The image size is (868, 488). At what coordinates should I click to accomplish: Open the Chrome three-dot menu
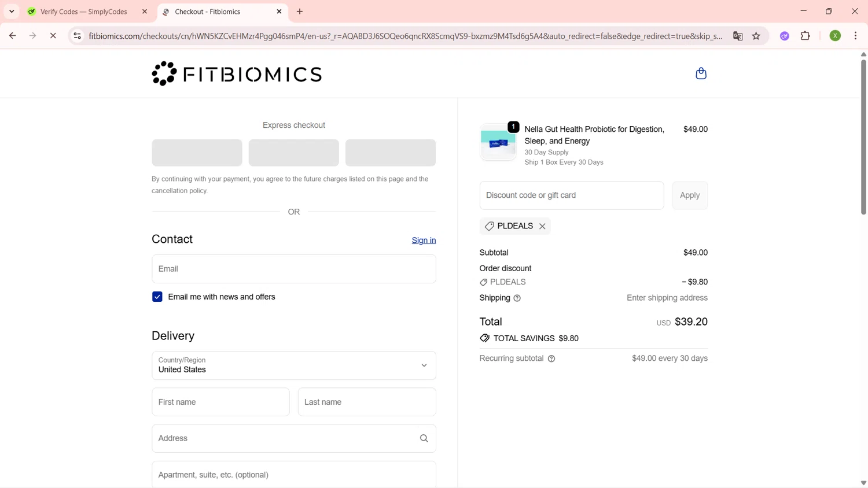point(855,36)
